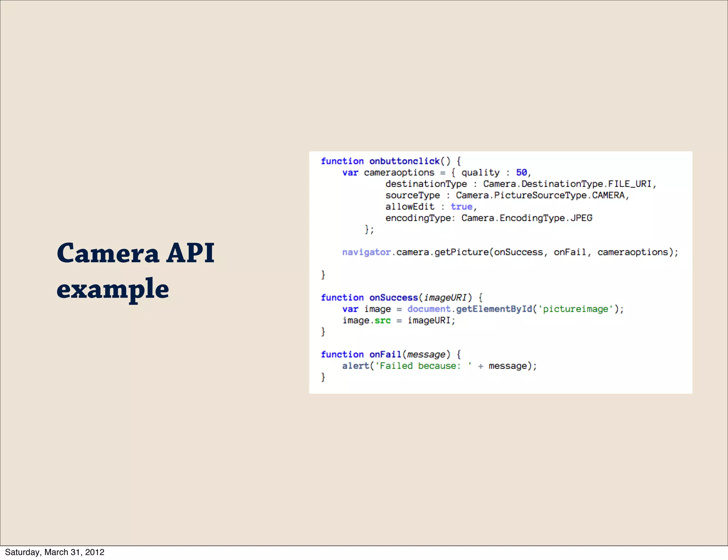Click the 'function onSuccess(imageURI) {' line
The image size is (728, 560).
pyautogui.click(x=402, y=298)
